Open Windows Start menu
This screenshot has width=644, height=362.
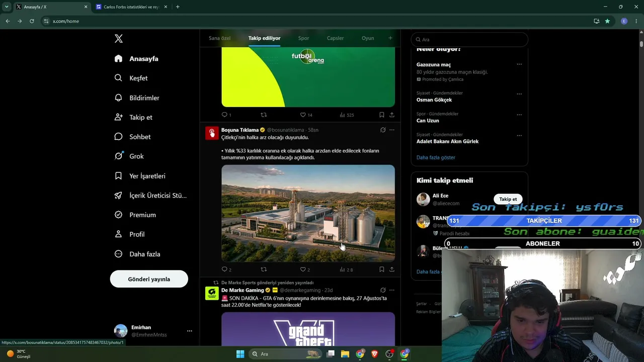pos(240,354)
